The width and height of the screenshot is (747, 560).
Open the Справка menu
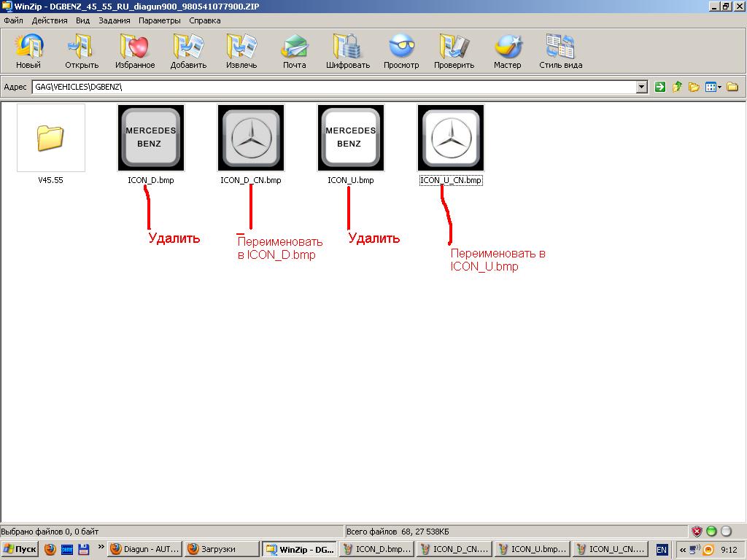pyautogui.click(x=205, y=20)
